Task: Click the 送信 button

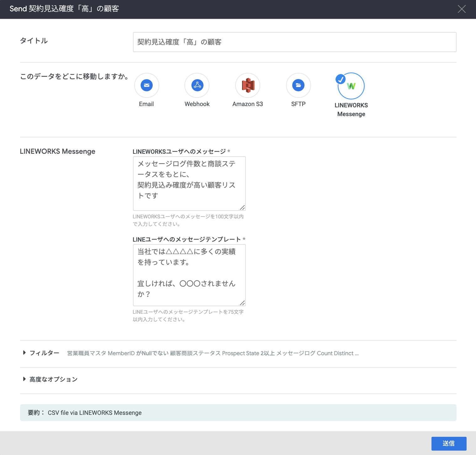Action: 449,443
